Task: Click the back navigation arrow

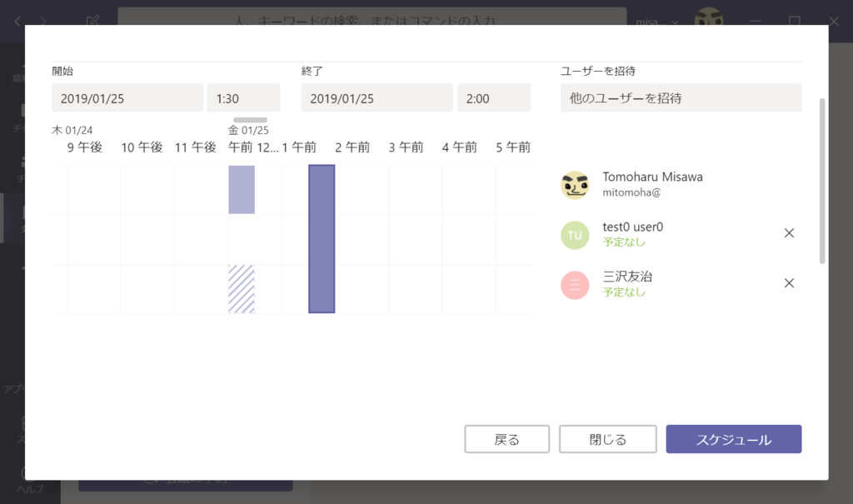Action: [x=17, y=22]
